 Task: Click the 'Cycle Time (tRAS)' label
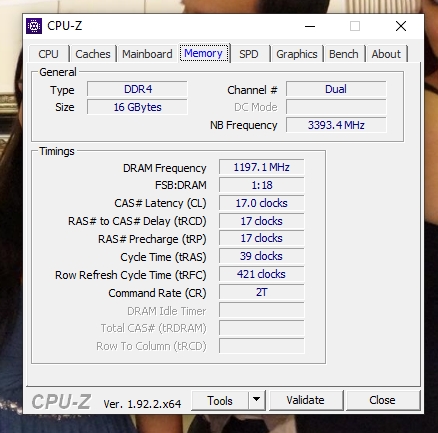[163, 257]
